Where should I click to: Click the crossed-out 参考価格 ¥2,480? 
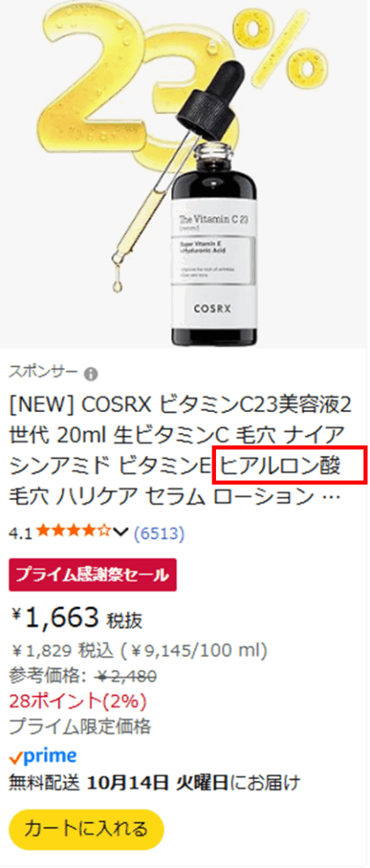click(x=83, y=676)
